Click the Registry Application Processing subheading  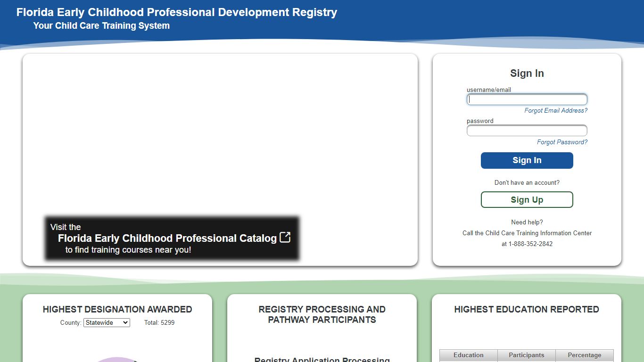pos(322,360)
